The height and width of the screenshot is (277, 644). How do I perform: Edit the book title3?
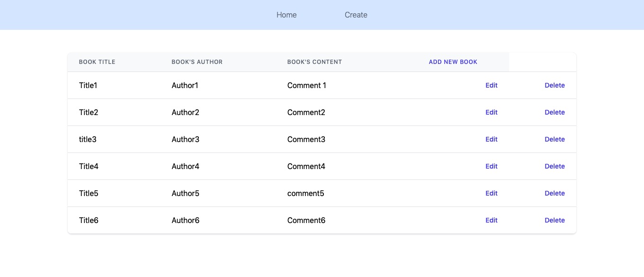coord(491,139)
